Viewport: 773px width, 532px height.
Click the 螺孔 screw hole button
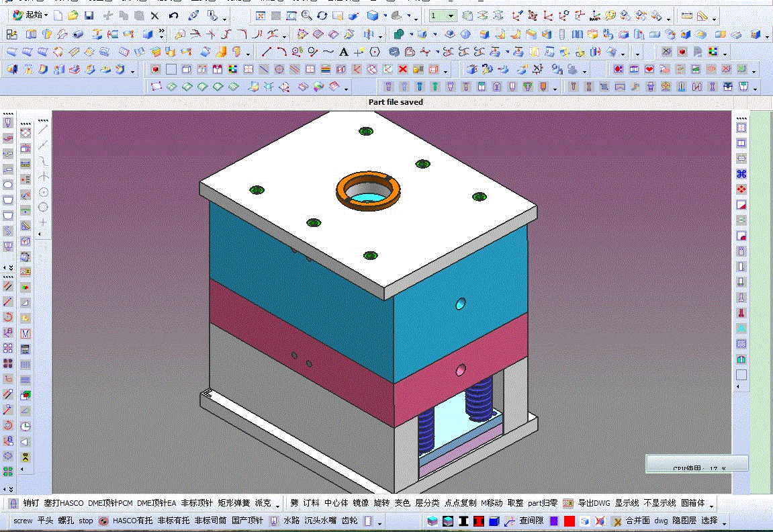66,520
